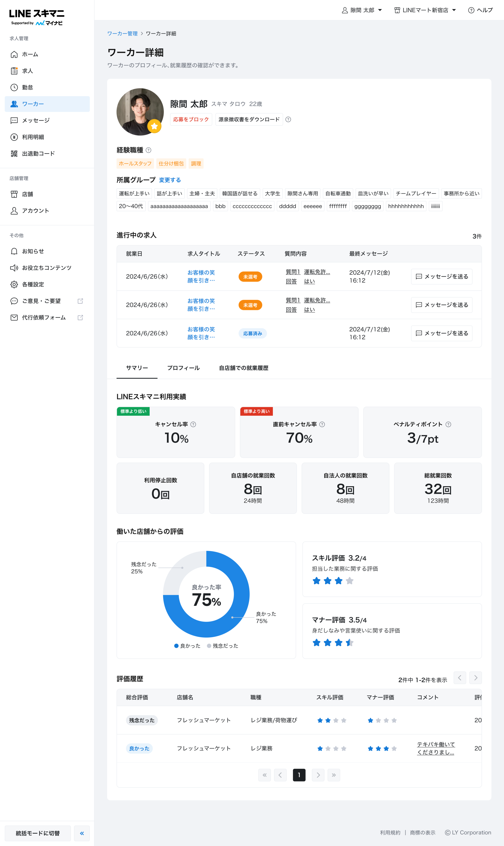Switch to the プロフィール tab

[183, 368]
